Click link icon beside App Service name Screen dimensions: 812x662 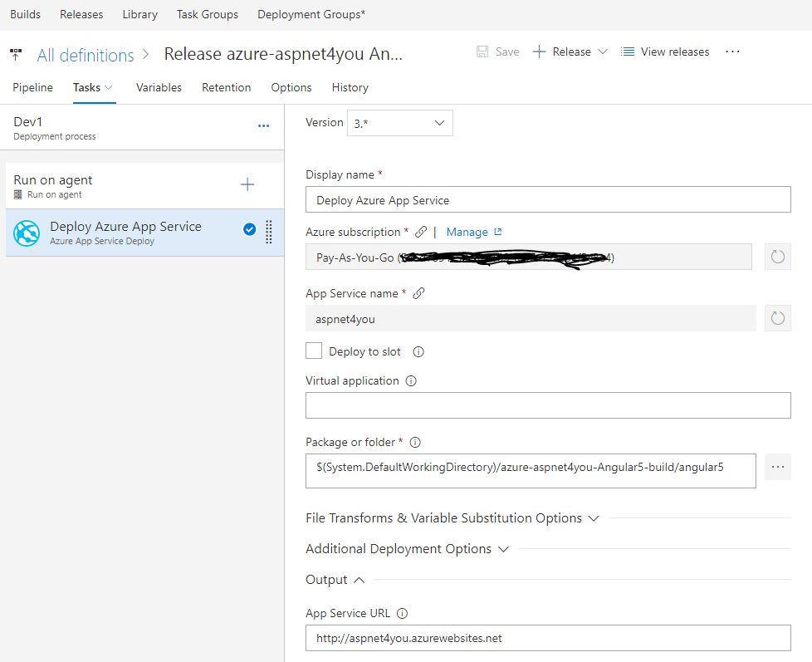418,293
